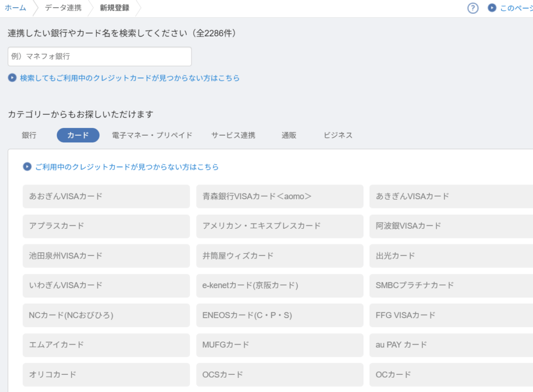Open ご利用中のクレジットカードが見つからない方はこちら link in panel
533x392 pixels.
126,167
